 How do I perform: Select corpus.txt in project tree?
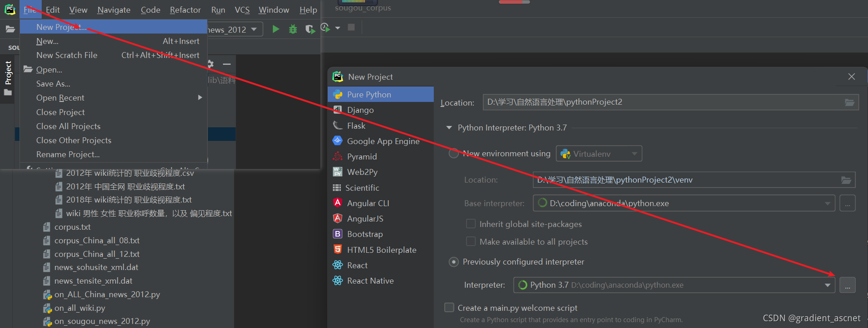[x=73, y=227]
